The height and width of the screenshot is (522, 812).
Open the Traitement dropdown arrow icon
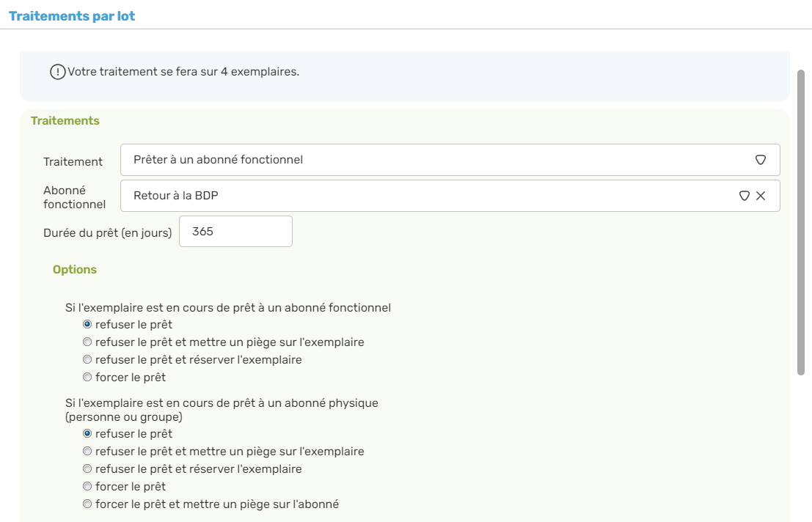click(x=760, y=160)
